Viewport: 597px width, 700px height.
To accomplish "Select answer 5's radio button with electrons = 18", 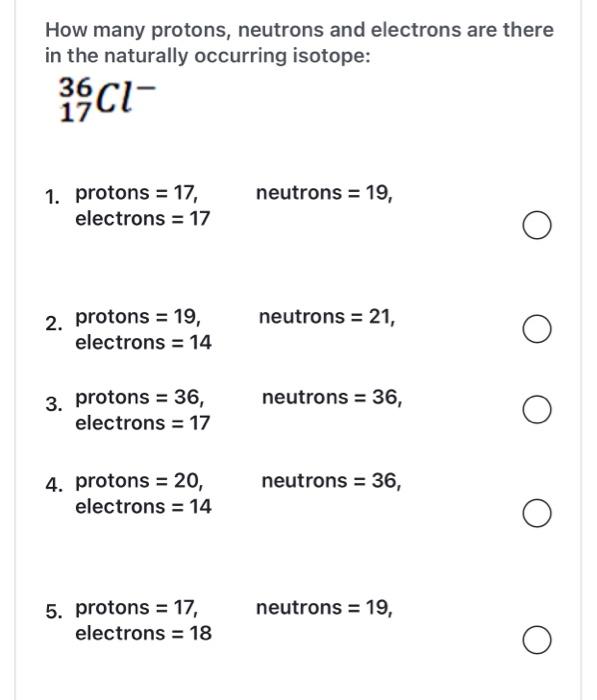I will (536, 640).
